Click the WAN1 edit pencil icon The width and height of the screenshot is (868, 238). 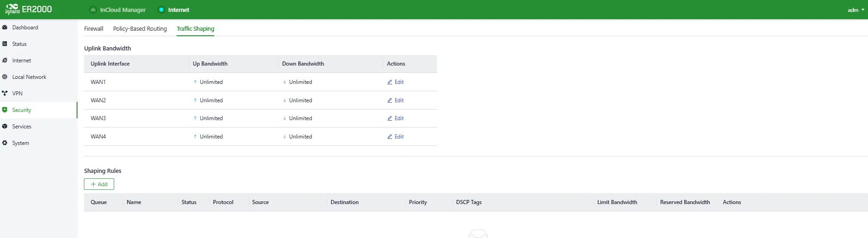click(x=390, y=82)
